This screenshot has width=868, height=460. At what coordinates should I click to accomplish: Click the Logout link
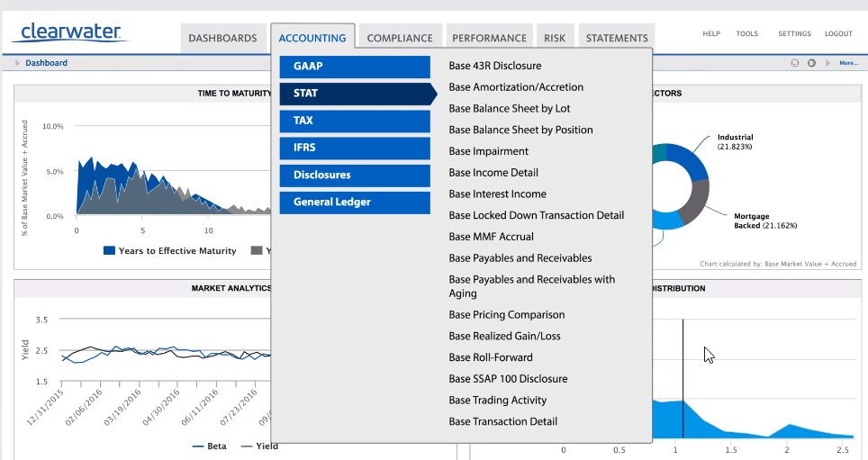[838, 34]
